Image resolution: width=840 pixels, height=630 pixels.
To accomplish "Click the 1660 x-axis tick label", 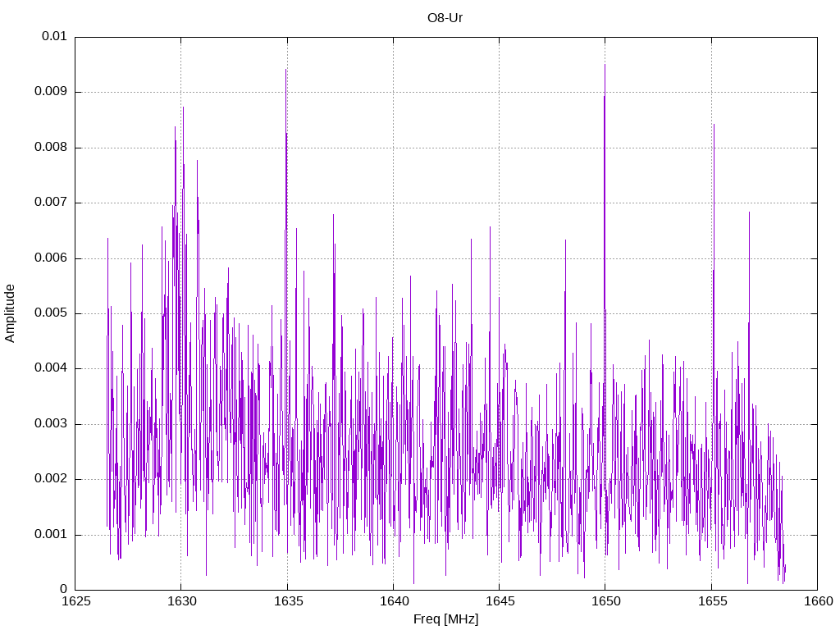I will tap(819, 601).
